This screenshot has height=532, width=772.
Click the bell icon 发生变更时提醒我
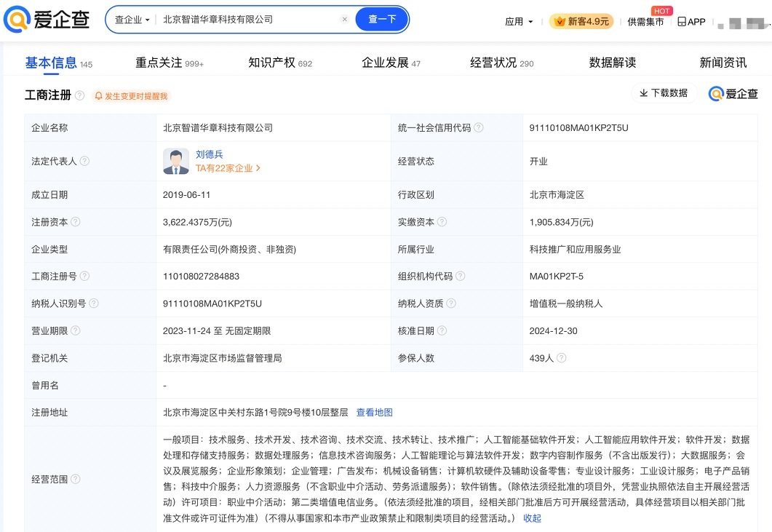coord(99,96)
